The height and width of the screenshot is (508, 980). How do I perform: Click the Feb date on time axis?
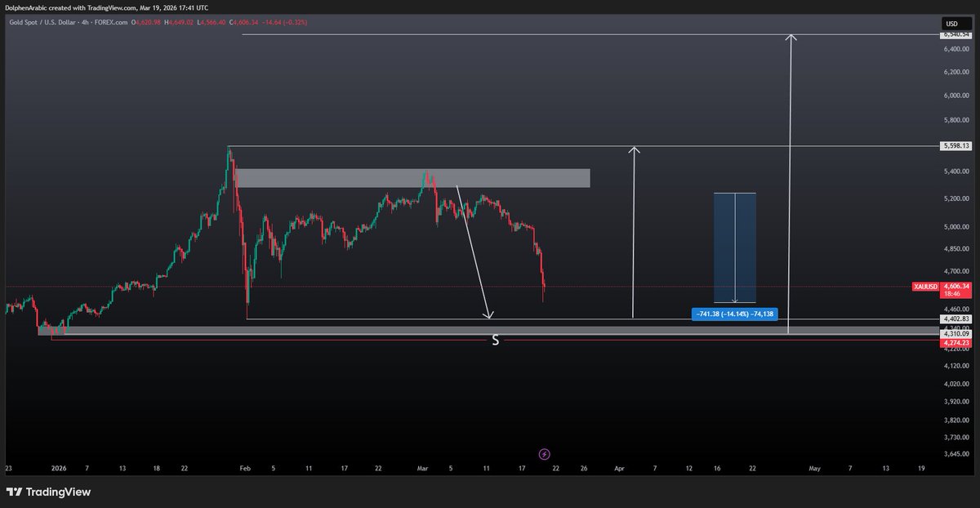[246, 469]
